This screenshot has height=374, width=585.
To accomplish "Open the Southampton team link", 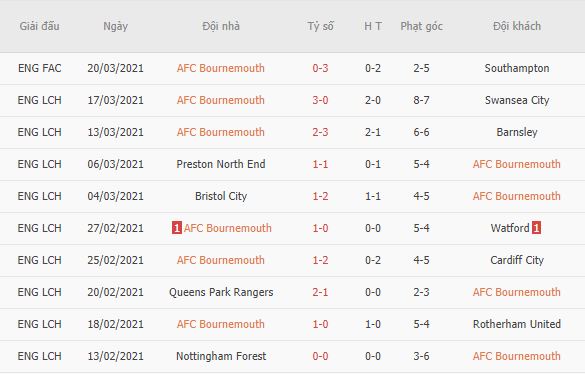I will tap(517, 68).
